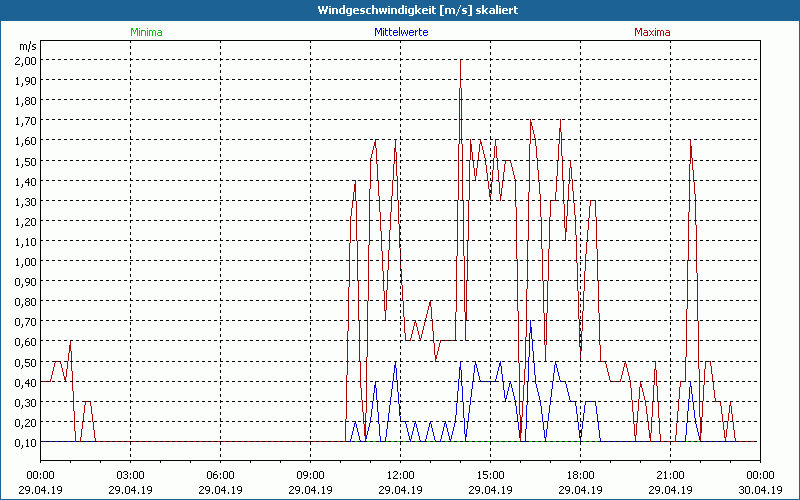
Task: Click the 0,10 y-axis label
Action: tap(26, 442)
